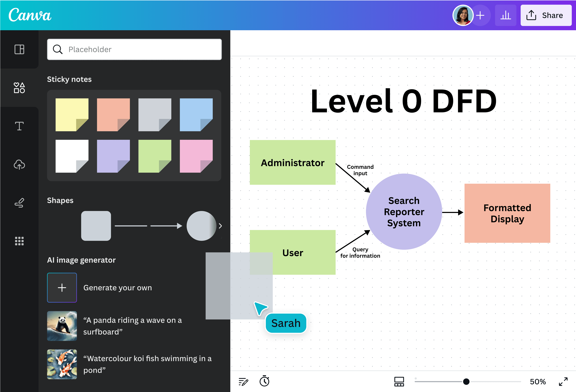Expand the Shapes section with the chevron
The image size is (576, 392).
point(220,226)
